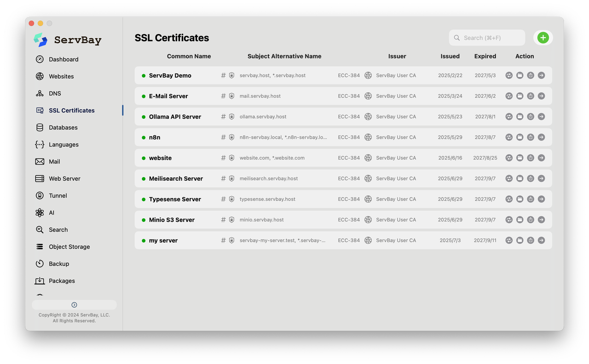Open the Tunnel section
Screen dimensions: 589x364
pyautogui.click(x=58, y=195)
